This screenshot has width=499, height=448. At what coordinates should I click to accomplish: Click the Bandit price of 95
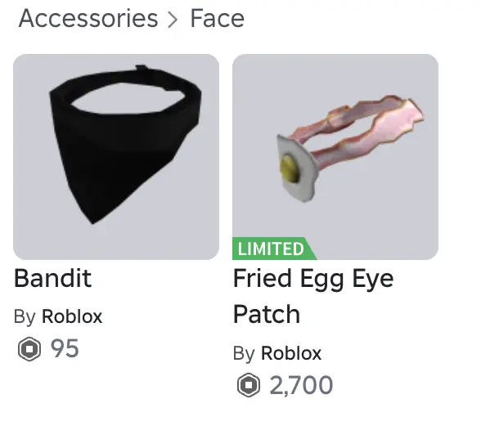click(65, 349)
